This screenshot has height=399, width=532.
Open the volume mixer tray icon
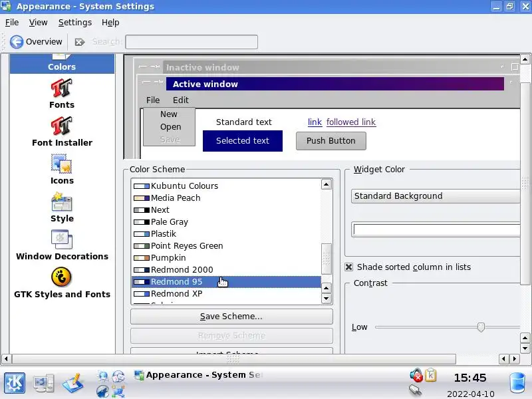click(x=416, y=375)
